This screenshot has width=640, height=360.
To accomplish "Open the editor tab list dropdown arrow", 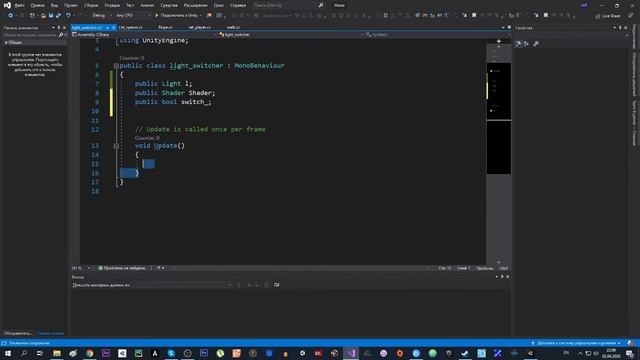I will point(503,27).
